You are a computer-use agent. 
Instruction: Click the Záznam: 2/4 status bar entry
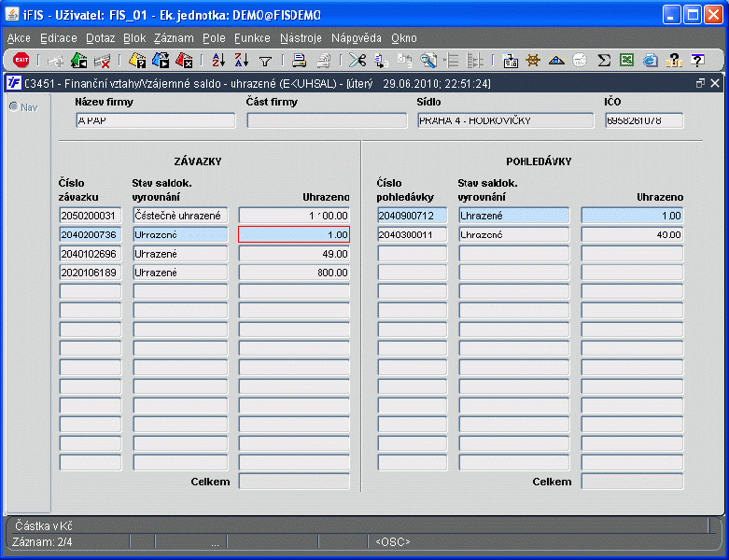pos(42,542)
